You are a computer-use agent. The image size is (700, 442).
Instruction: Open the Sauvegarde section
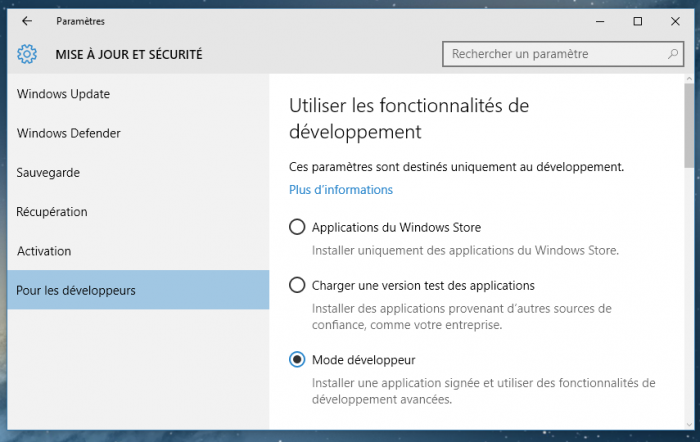point(48,172)
